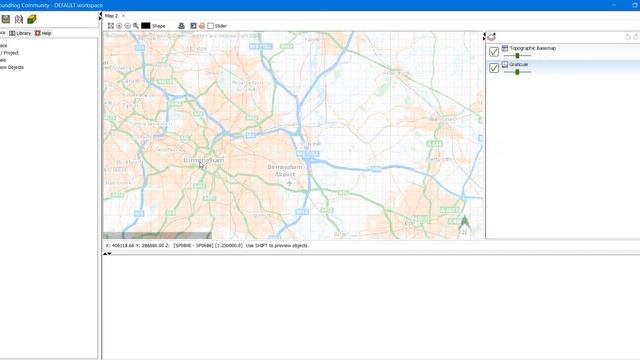Click the Birmingham Airport label on map
This screenshot has height=360, width=640.
285,171
